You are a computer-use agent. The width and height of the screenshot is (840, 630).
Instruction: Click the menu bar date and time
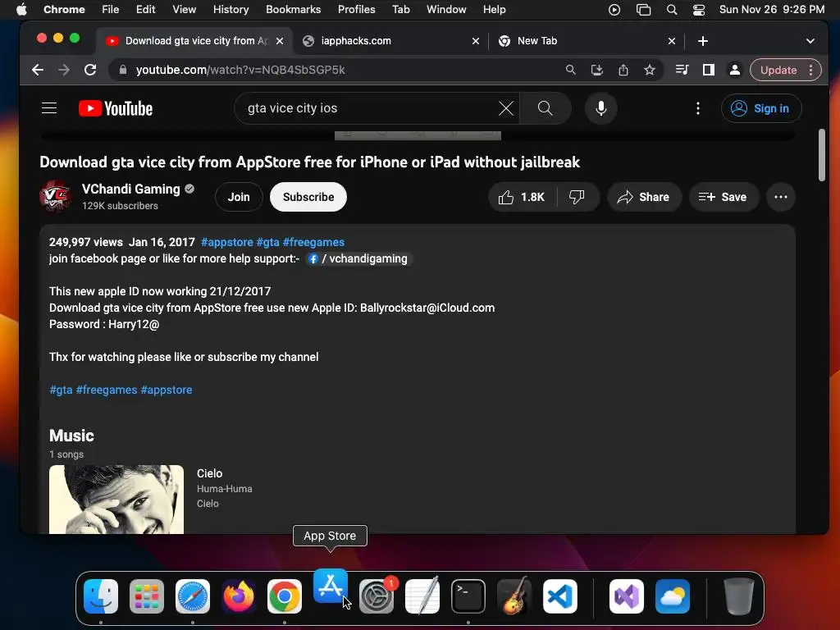coord(771,10)
